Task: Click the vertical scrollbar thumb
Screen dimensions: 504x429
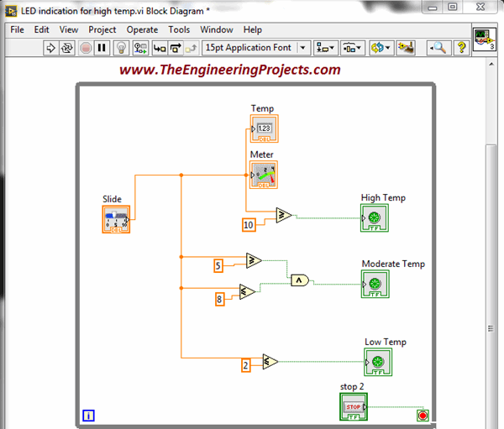Action: 491,285
